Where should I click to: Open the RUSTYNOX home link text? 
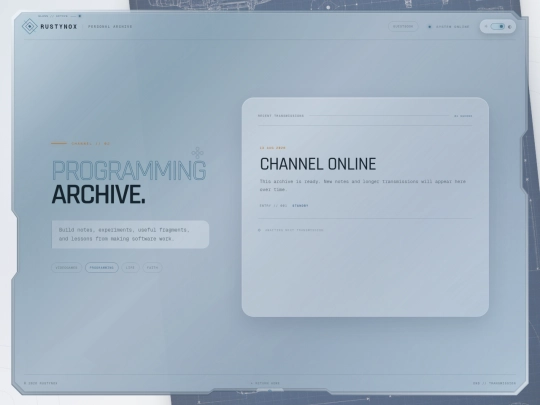(59, 27)
